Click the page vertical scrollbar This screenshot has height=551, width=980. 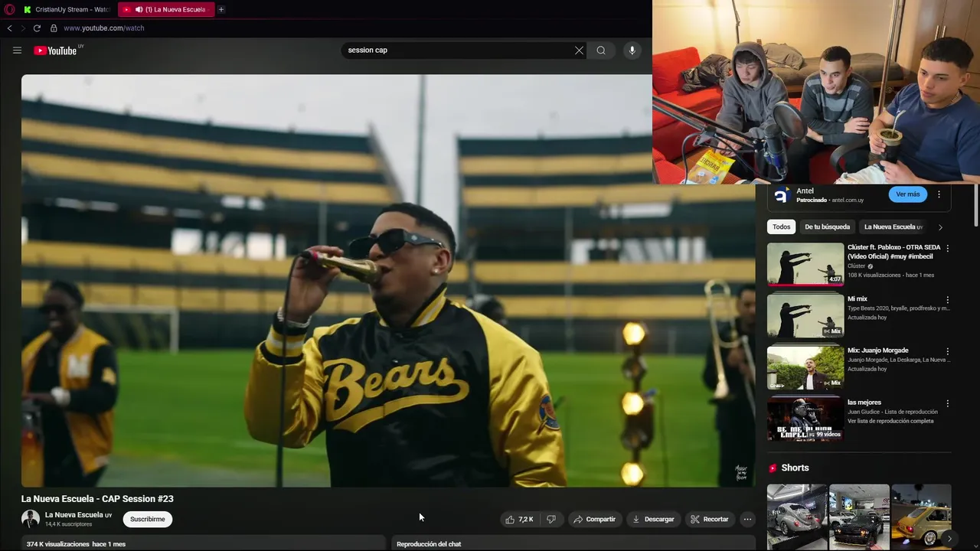pyautogui.click(x=975, y=207)
